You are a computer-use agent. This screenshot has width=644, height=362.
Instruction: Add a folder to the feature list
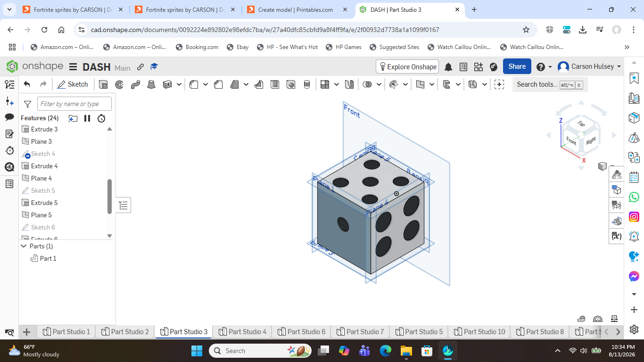click(x=73, y=118)
